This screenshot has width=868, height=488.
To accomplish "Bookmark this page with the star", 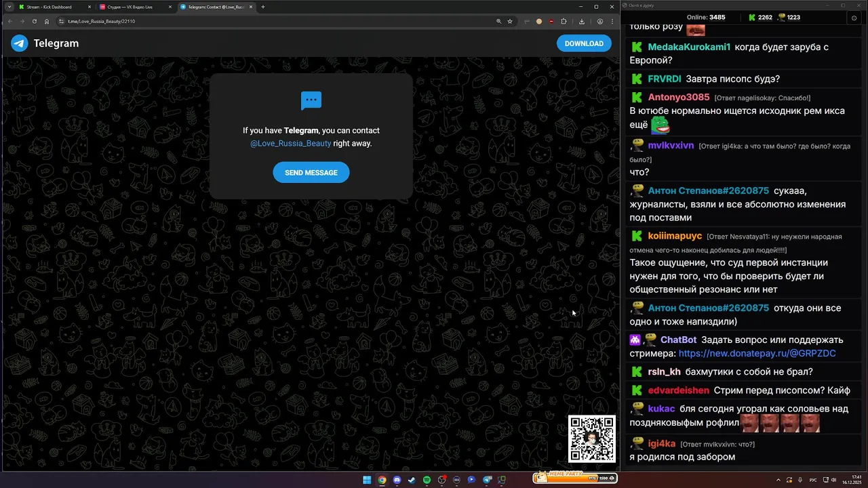I will (x=510, y=22).
